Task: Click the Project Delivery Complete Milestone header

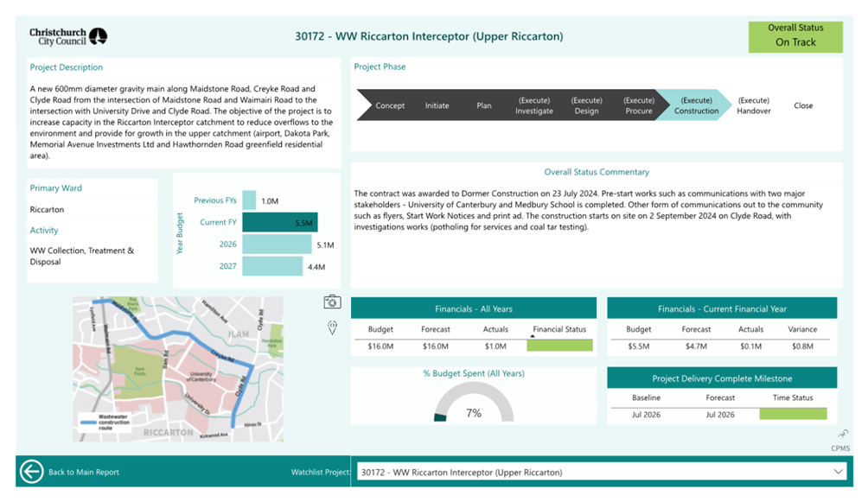Action: coord(722,378)
